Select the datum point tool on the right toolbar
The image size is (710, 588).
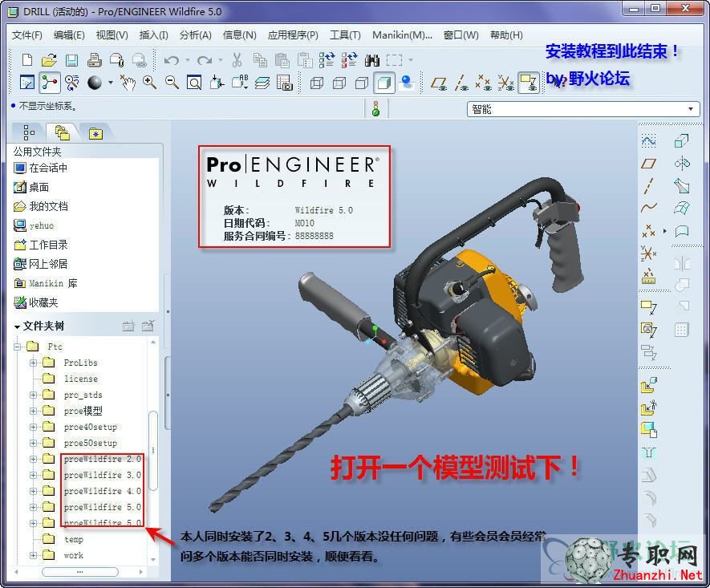click(648, 230)
